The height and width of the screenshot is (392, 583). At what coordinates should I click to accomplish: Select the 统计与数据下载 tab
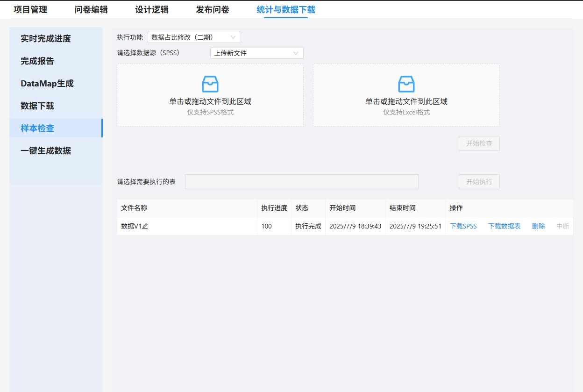pos(286,9)
